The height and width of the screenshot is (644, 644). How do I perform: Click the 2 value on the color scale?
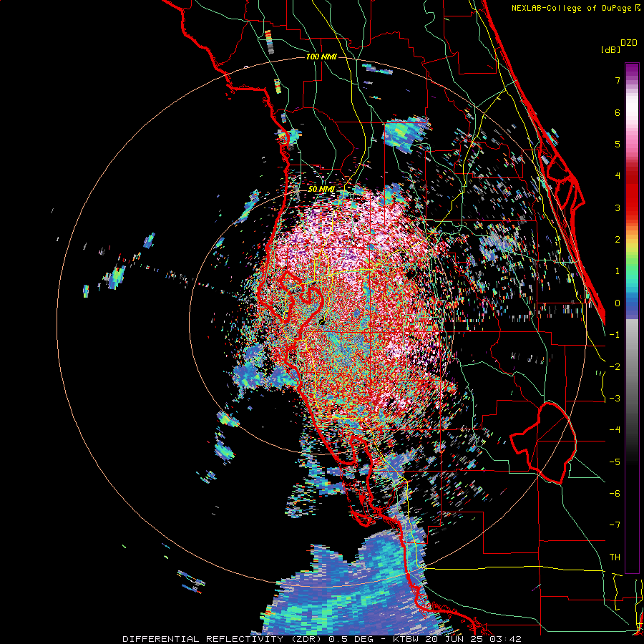[x=618, y=240]
